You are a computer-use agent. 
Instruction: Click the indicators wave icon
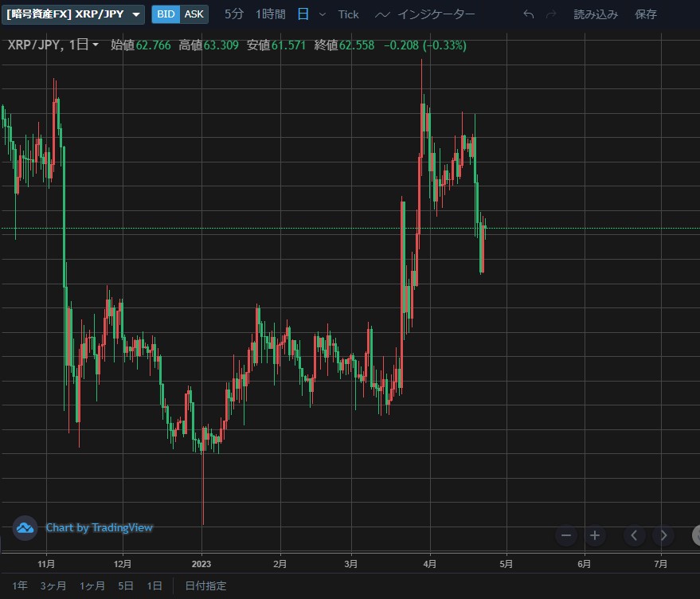pos(382,15)
